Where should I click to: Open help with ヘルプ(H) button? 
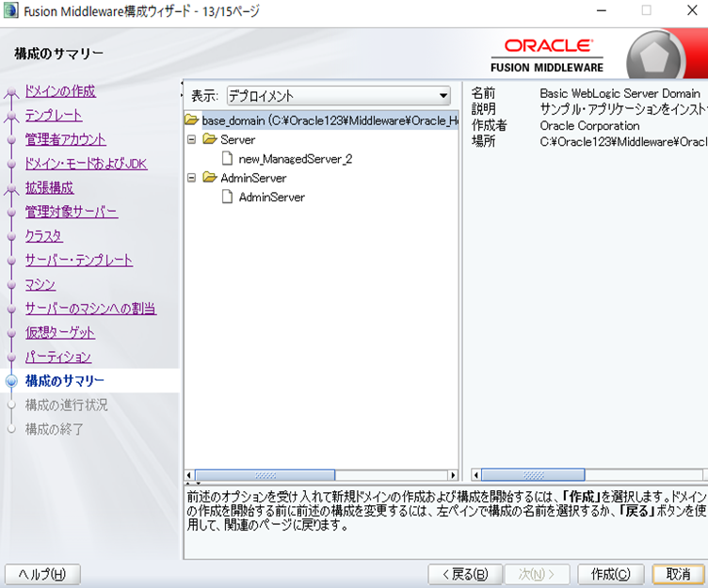42,574
